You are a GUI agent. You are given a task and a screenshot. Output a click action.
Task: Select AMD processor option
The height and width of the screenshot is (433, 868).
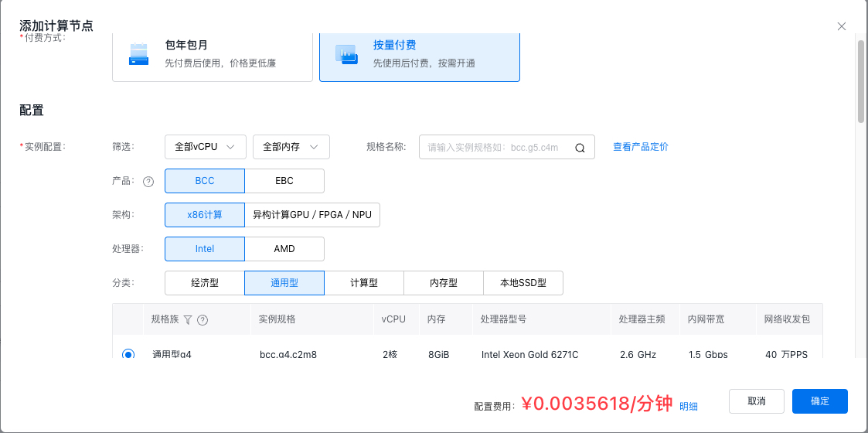click(x=284, y=249)
